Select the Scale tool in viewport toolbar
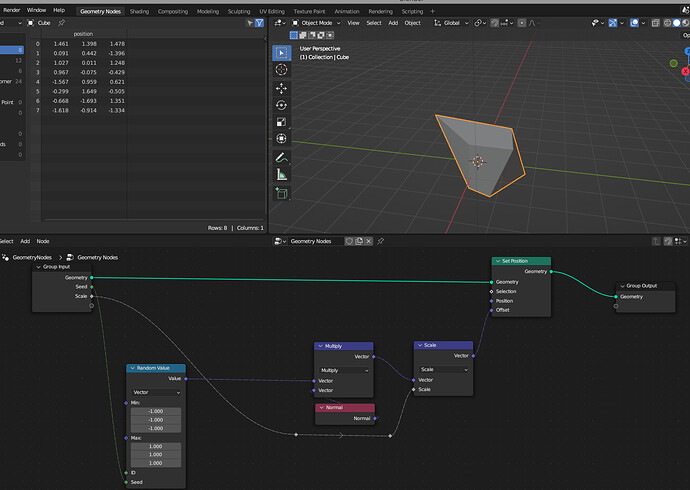This screenshot has width=690, height=490. tap(282, 122)
